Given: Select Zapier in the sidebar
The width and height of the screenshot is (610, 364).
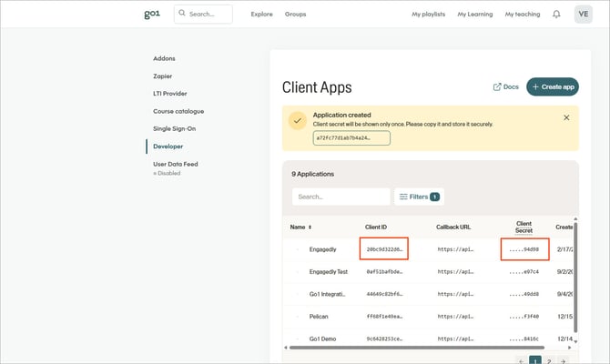Looking at the screenshot, I should (x=162, y=76).
